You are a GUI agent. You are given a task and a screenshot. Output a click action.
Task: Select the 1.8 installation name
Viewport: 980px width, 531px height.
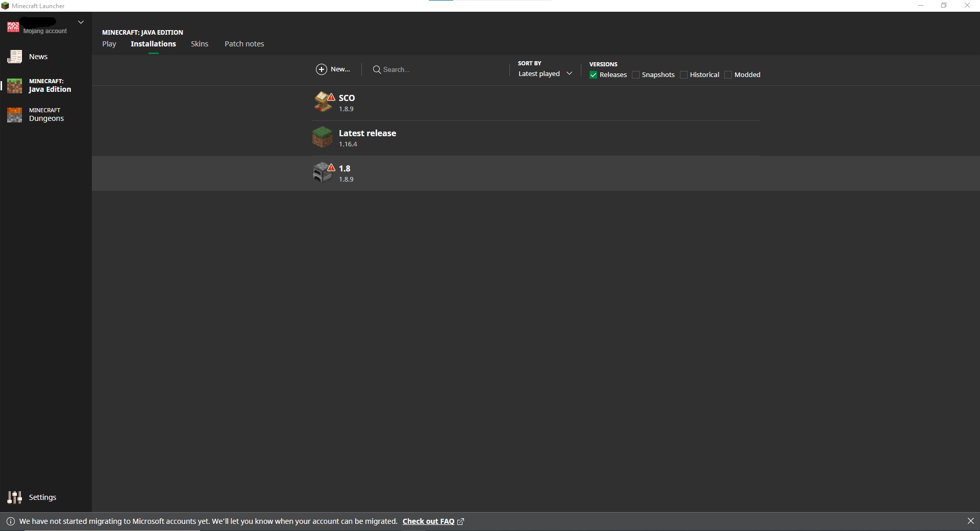[x=345, y=168]
